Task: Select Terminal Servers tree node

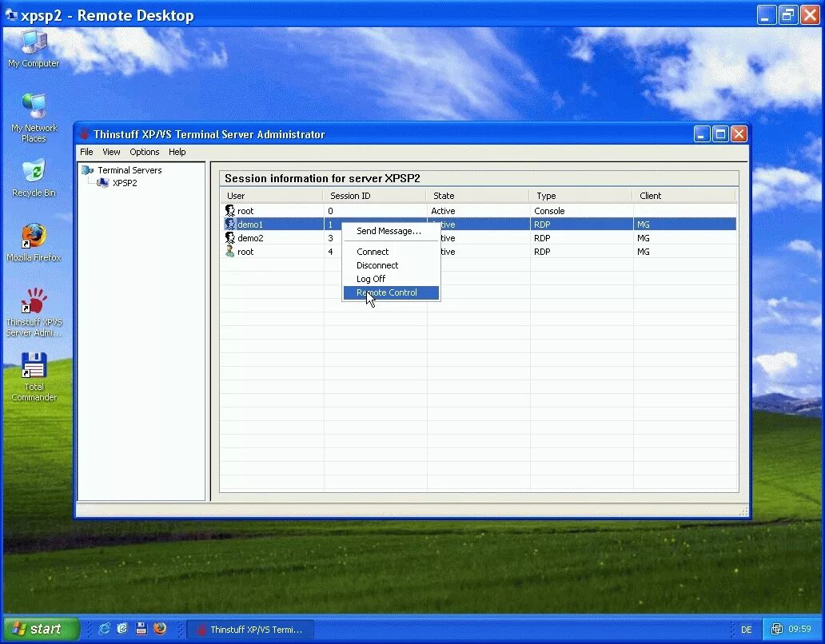Action: (x=130, y=170)
